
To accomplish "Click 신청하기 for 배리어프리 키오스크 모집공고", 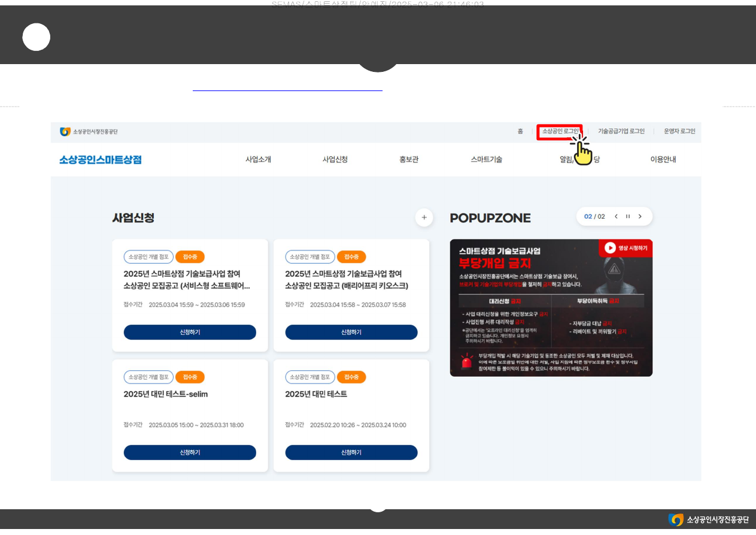I will [351, 333].
